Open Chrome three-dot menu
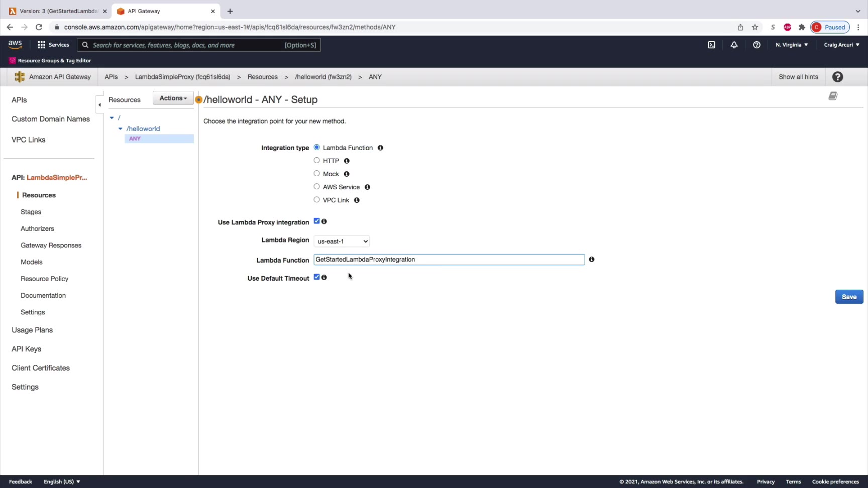Image resolution: width=868 pixels, height=488 pixels. [858, 27]
